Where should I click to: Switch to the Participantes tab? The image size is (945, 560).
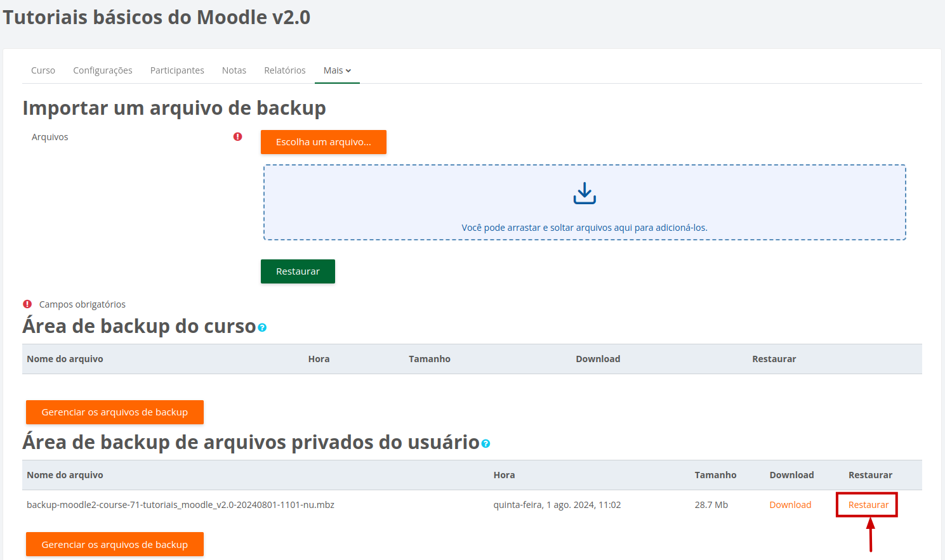pos(177,70)
